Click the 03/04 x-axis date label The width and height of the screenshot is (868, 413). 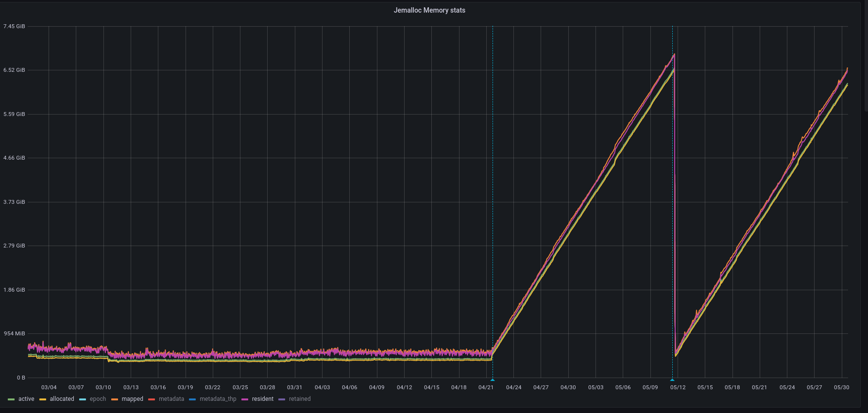pos(49,387)
